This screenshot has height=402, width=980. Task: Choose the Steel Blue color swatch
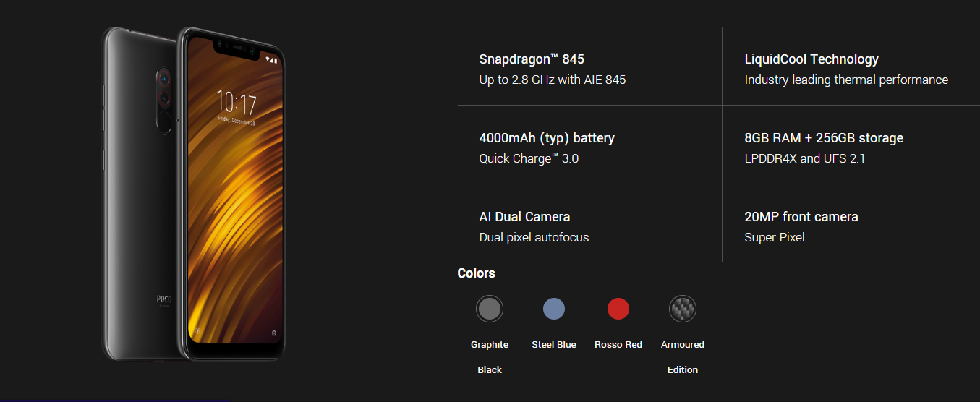(554, 309)
